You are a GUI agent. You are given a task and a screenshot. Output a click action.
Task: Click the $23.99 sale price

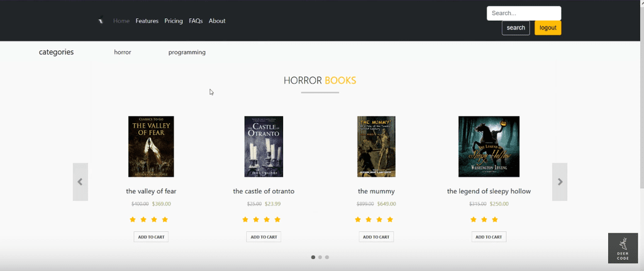pyautogui.click(x=273, y=204)
